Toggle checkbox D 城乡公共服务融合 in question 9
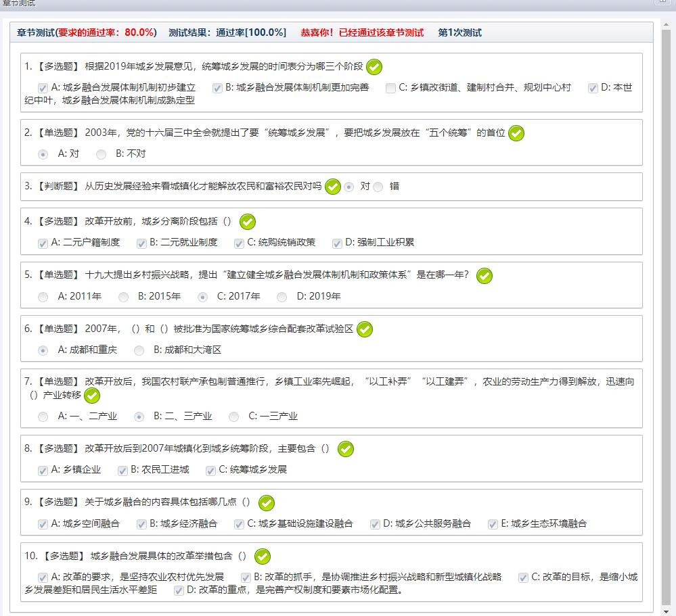This screenshot has height=616, width=676. pyautogui.click(x=375, y=524)
